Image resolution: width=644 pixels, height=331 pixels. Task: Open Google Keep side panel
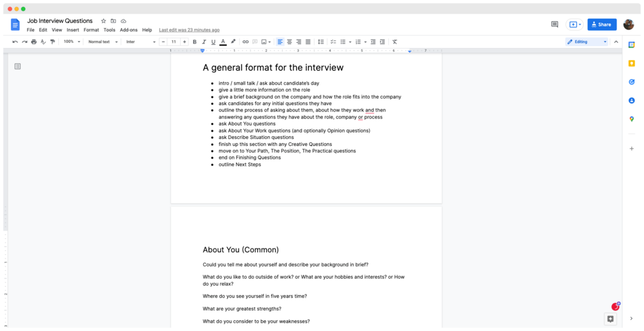pyautogui.click(x=632, y=63)
